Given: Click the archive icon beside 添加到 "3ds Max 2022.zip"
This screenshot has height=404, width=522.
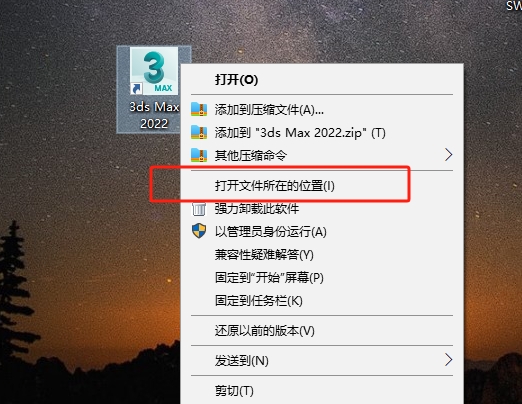Looking at the screenshot, I should (199, 132).
